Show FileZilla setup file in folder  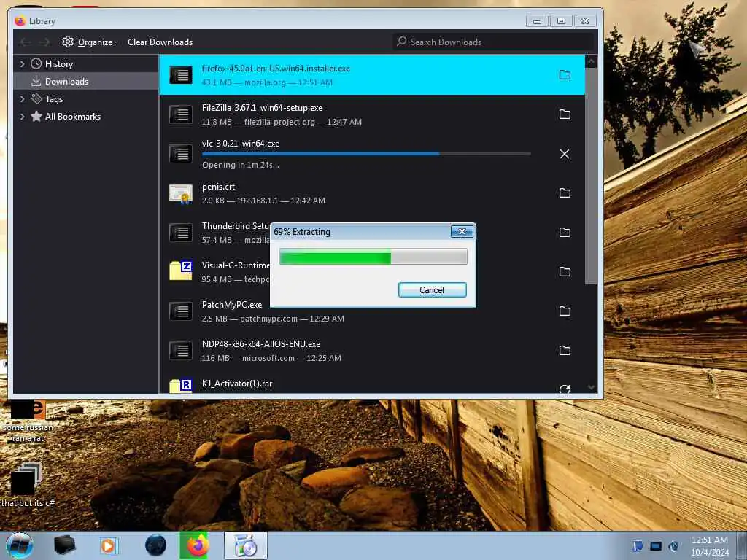click(x=565, y=114)
